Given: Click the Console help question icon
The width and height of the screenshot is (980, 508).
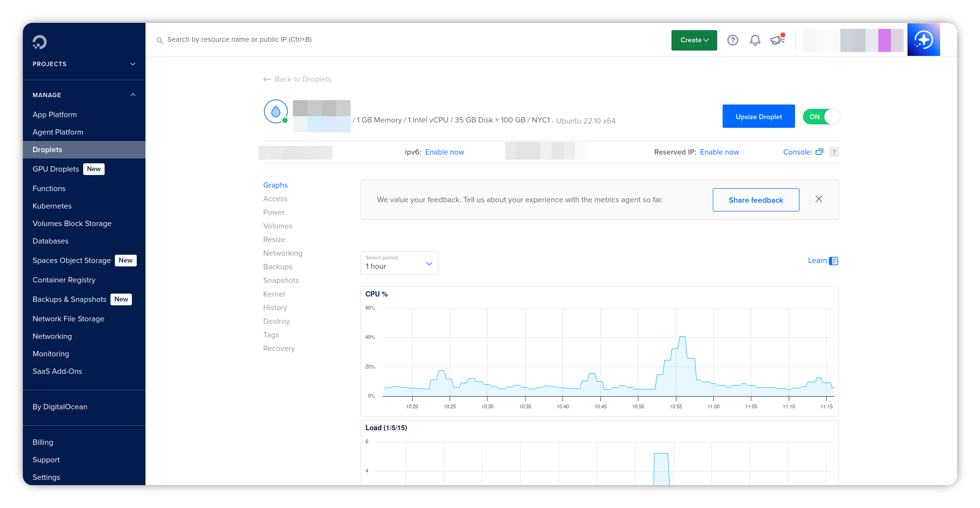Looking at the screenshot, I should pyautogui.click(x=834, y=152).
